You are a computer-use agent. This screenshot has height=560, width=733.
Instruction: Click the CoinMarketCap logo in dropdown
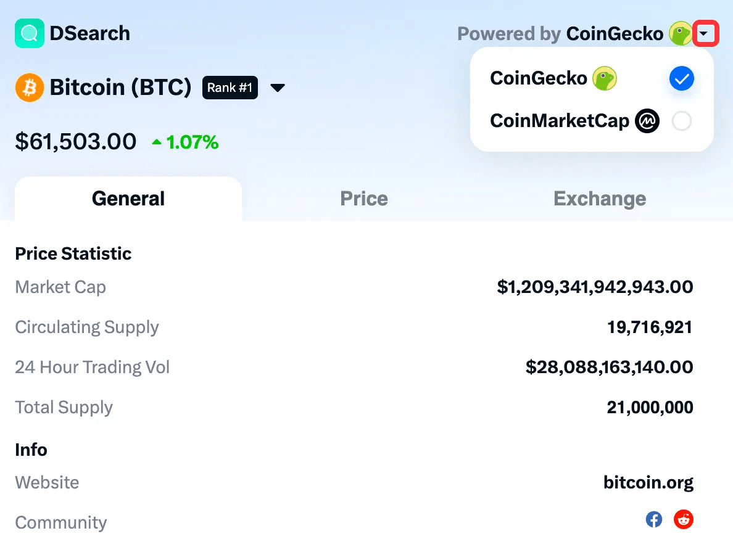click(x=647, y=121)
